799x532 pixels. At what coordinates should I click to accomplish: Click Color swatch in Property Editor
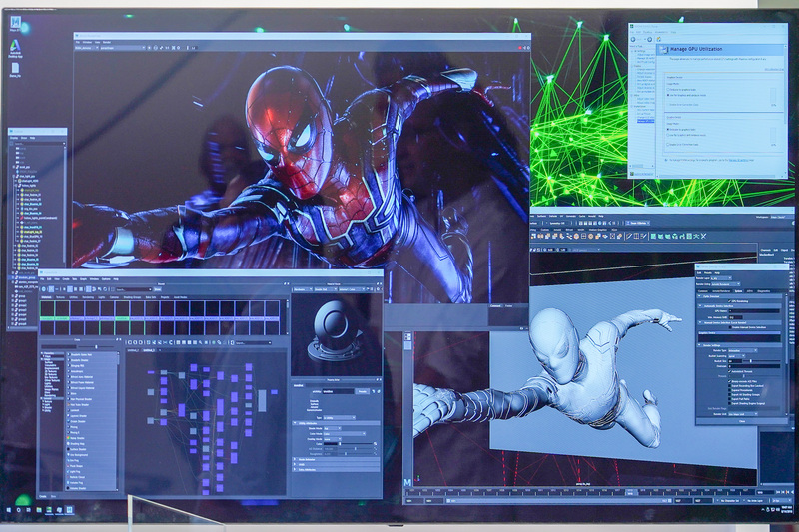pyautogui.click(x=331, y=444)
